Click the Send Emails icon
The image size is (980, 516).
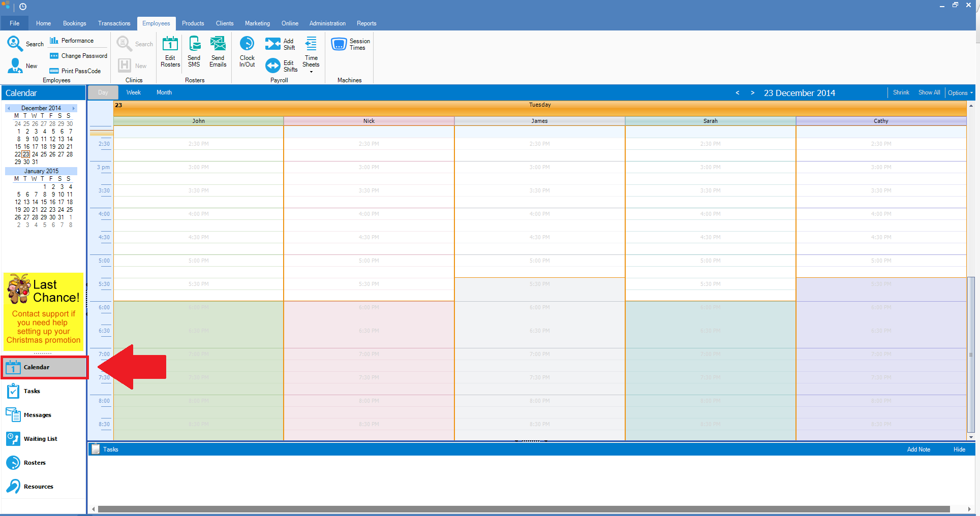[218, 44]
